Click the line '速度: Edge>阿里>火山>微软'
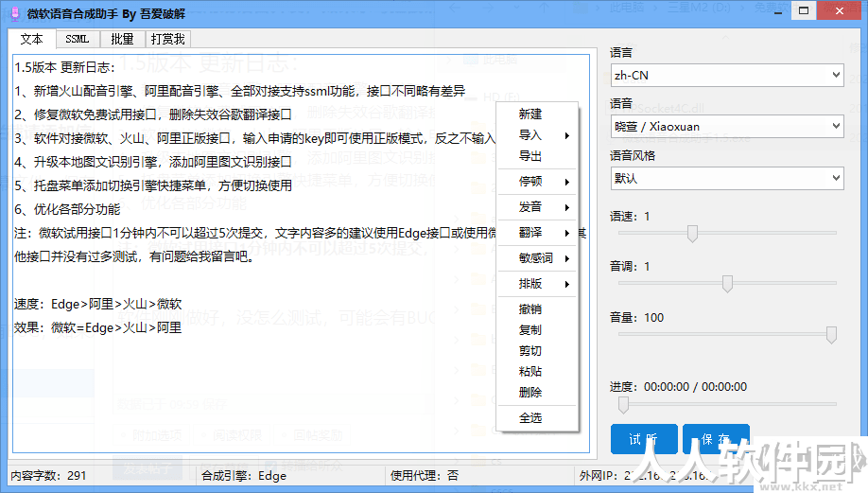This screenshot has width=868, height=493. click(x=98, y=304)
